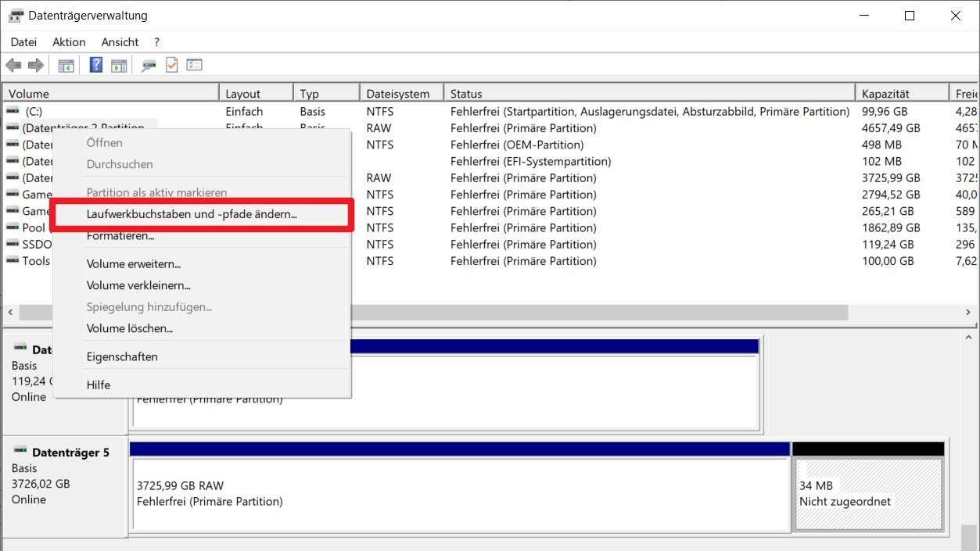Click the Forward arrow toolbar icon
Image resolution: width=980 pixels, height=551 pixels.
tap(35, 66)
